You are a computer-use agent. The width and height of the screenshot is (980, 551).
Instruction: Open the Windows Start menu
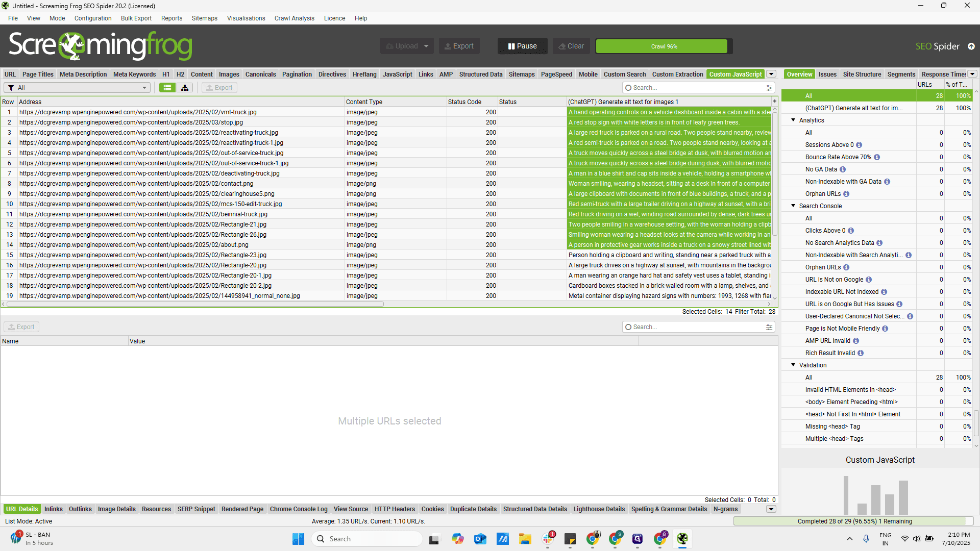click(x=298, y=539)
